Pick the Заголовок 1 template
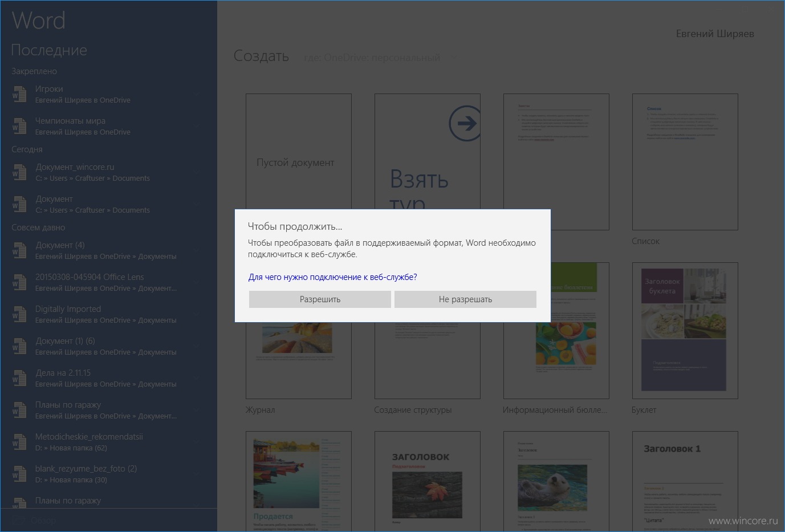785x532 pixels. coord(685,481)
